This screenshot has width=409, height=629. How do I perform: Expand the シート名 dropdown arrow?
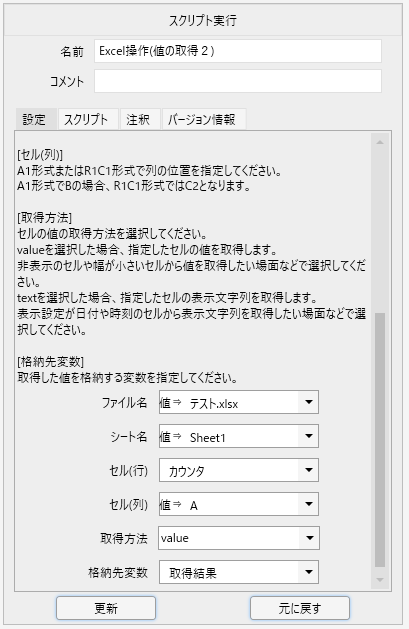308,436
